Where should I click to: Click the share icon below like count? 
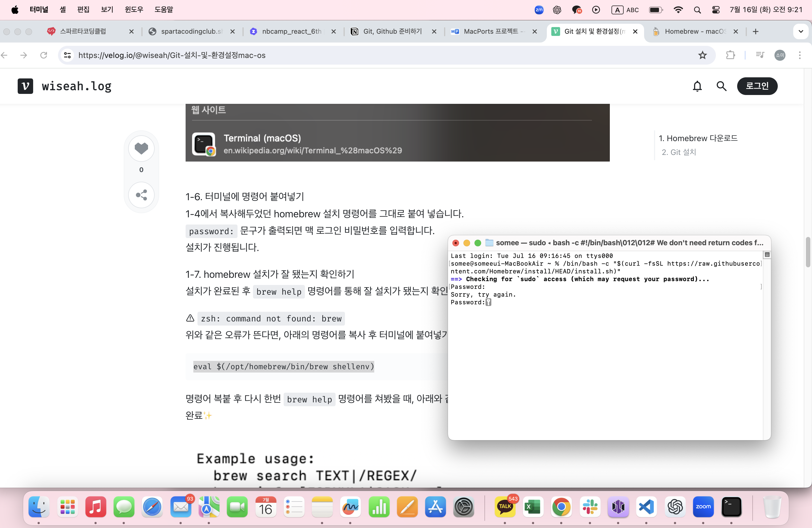tap(141, 195)
